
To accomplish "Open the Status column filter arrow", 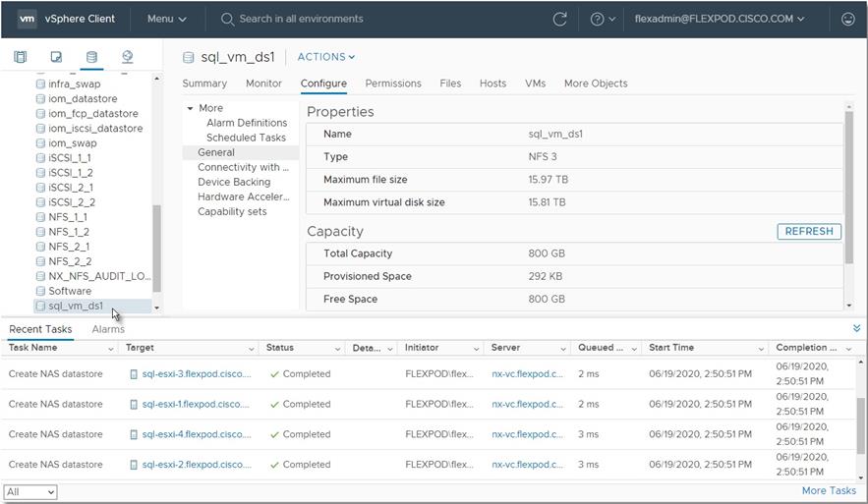I will pyautogui.click(x=337, y=349).
